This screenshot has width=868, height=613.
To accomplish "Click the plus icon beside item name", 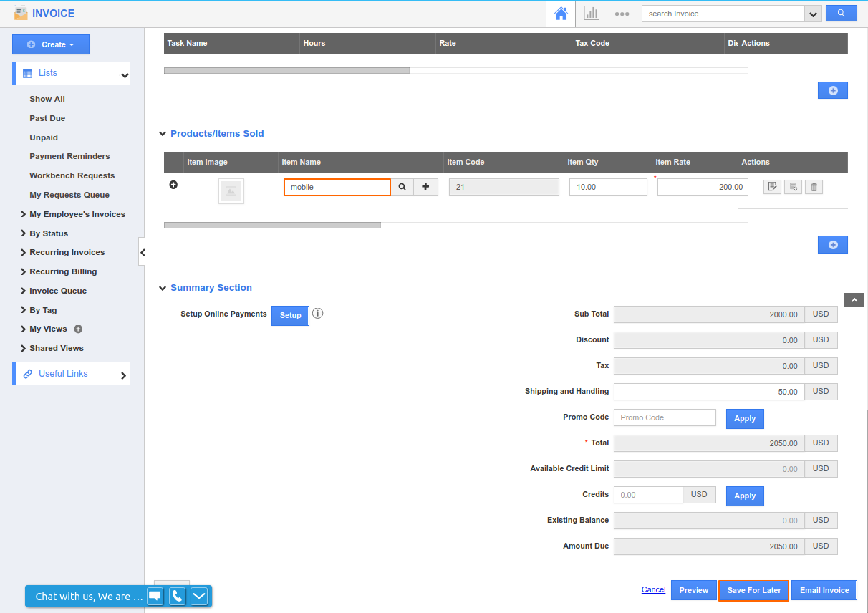I will [425, 187].
